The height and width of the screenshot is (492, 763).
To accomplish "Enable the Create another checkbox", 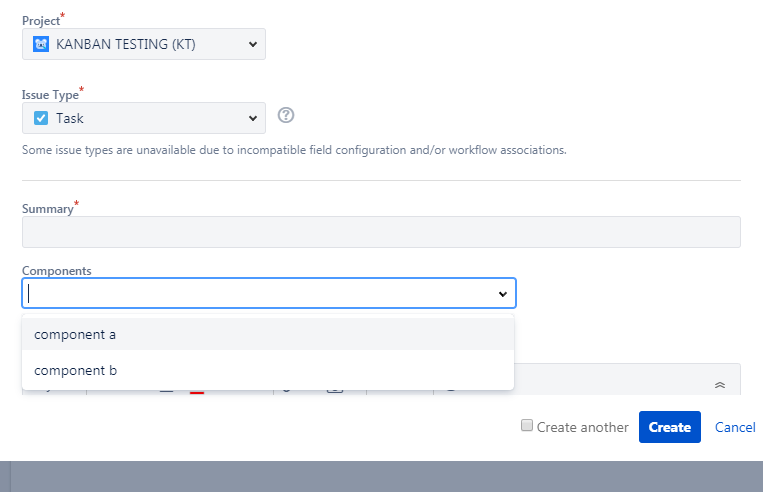I will click(527, 425).
